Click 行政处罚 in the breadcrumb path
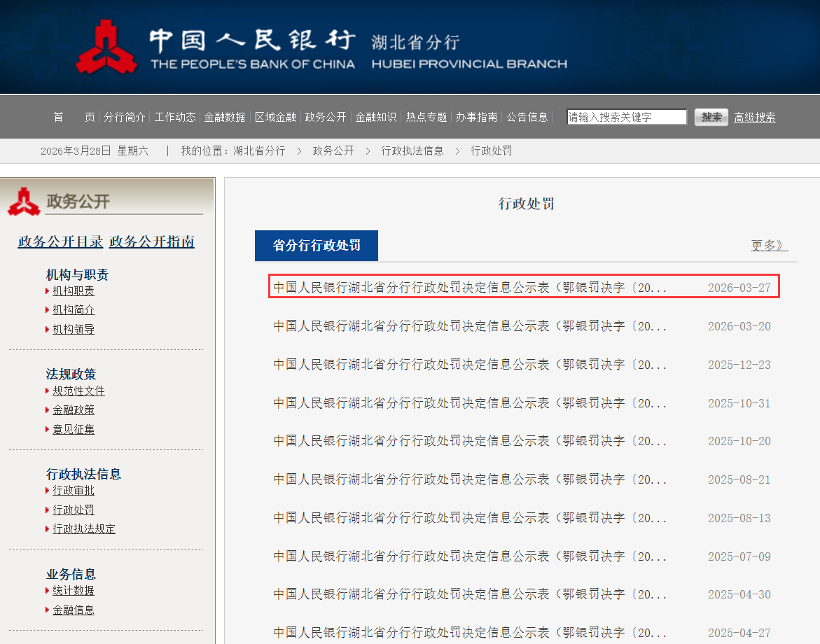 [491, 151]
